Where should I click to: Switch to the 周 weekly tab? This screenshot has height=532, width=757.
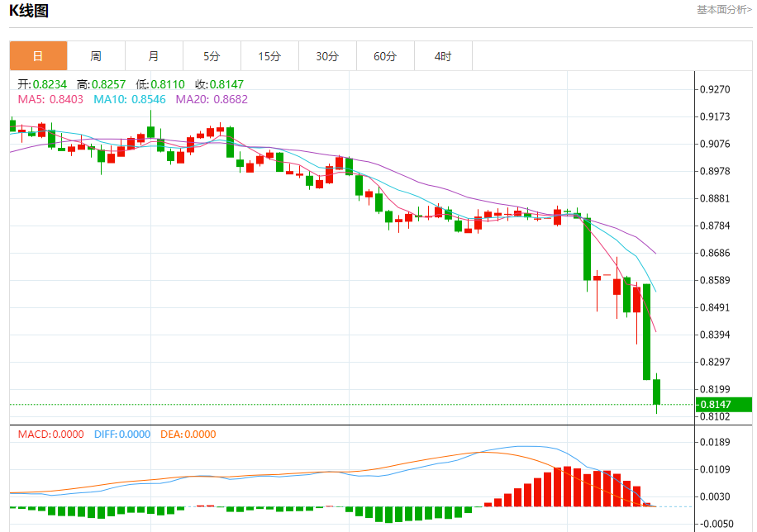96,56
